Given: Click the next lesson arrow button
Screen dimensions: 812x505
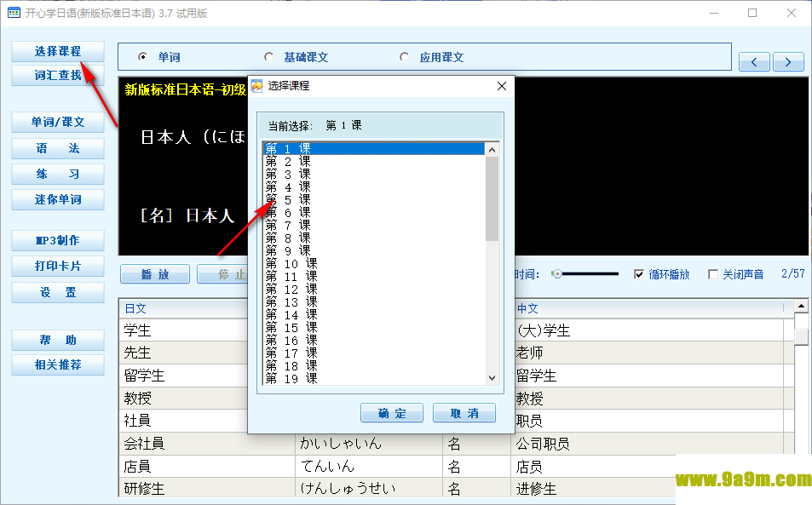Looking at the screenshot, I should 787,61.
